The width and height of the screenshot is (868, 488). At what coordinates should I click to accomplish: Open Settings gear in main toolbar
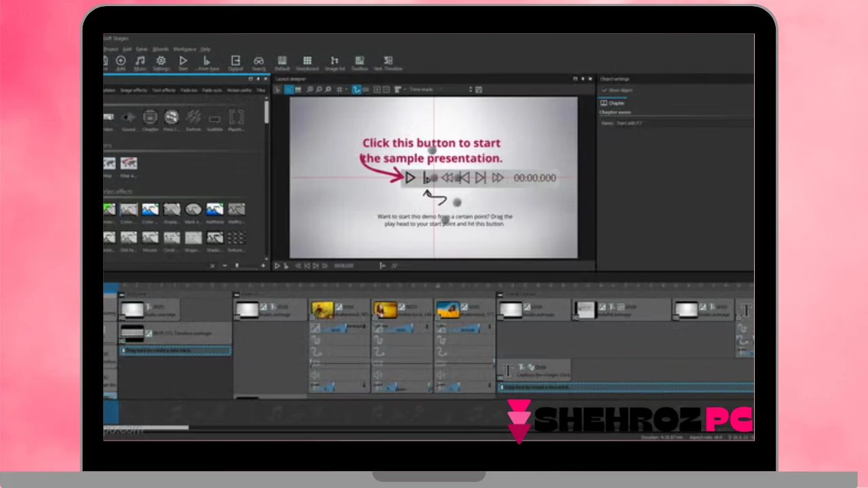(161, 61)
